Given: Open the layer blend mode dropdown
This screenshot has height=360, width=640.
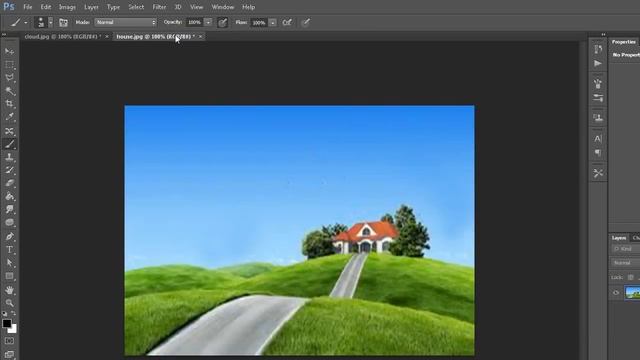Looking at the screenshot, I should (x=626, y=263).
